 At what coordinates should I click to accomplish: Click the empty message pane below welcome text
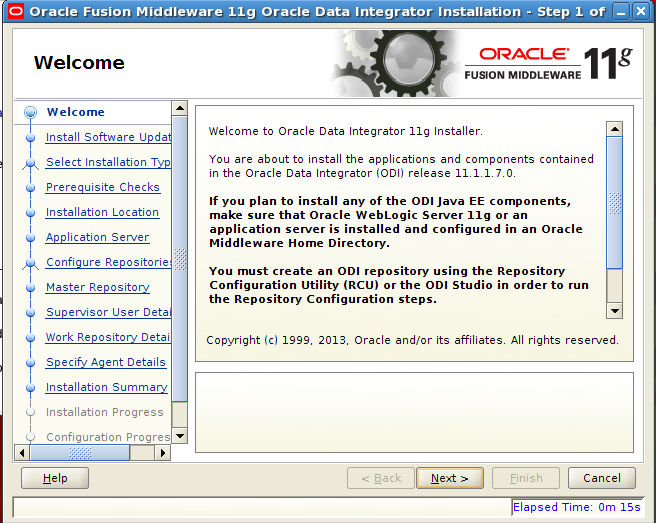tap(414, 413)
